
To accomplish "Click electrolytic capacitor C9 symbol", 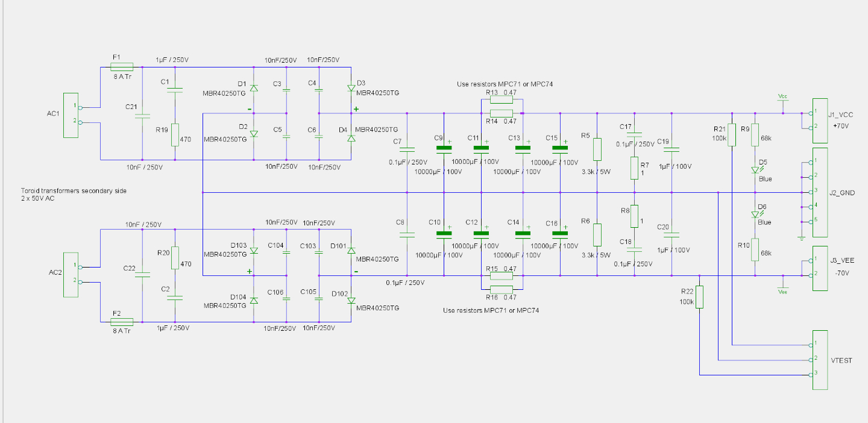I will [444, 147].
